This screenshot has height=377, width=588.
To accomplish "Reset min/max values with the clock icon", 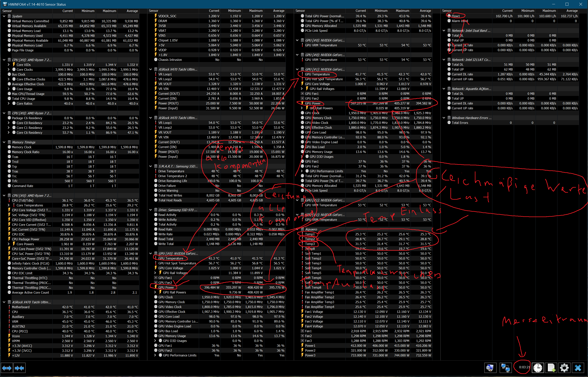I will click(538, 368).
